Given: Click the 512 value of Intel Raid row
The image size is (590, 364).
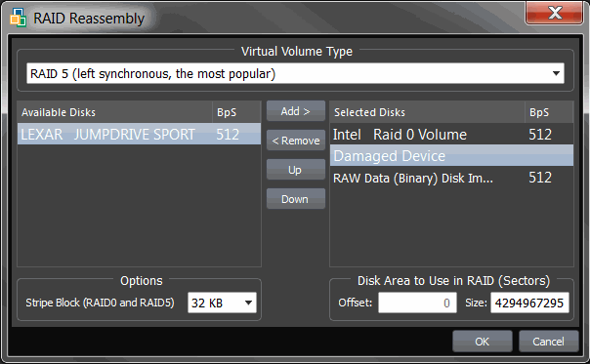Looking at the screenshot, I should click(540, 135).
